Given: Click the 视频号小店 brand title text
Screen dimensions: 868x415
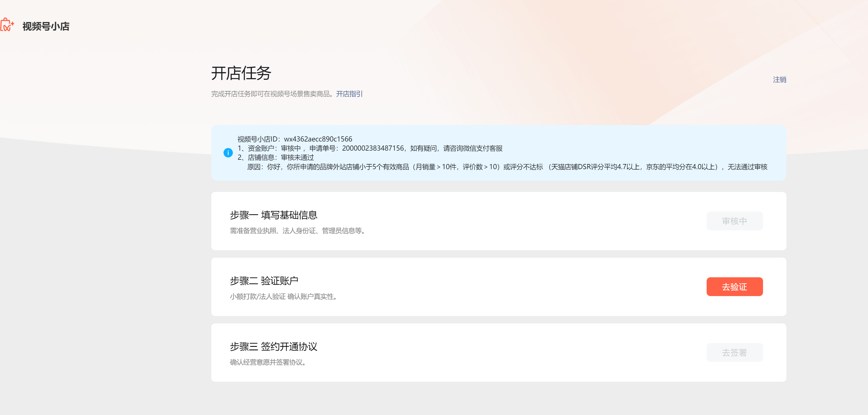Looking at the screenshot, I should (46, 26).
